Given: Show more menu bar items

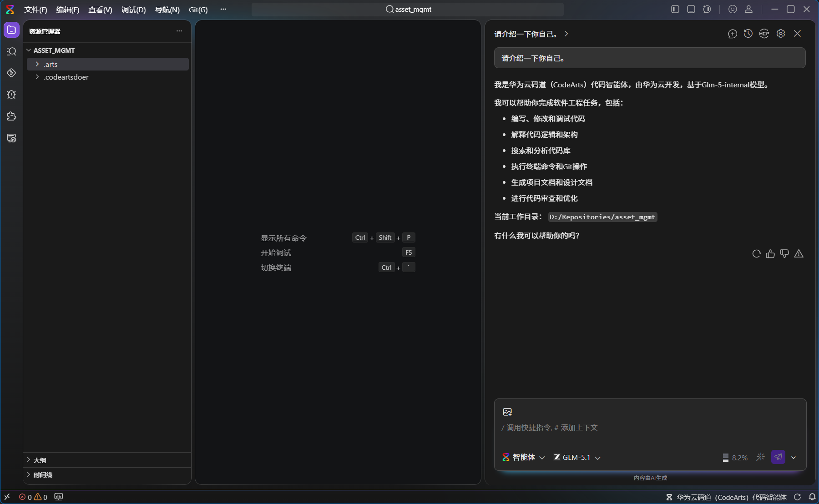Looking at the screenshot, I should pyautogui.click(x=223, y=9).
